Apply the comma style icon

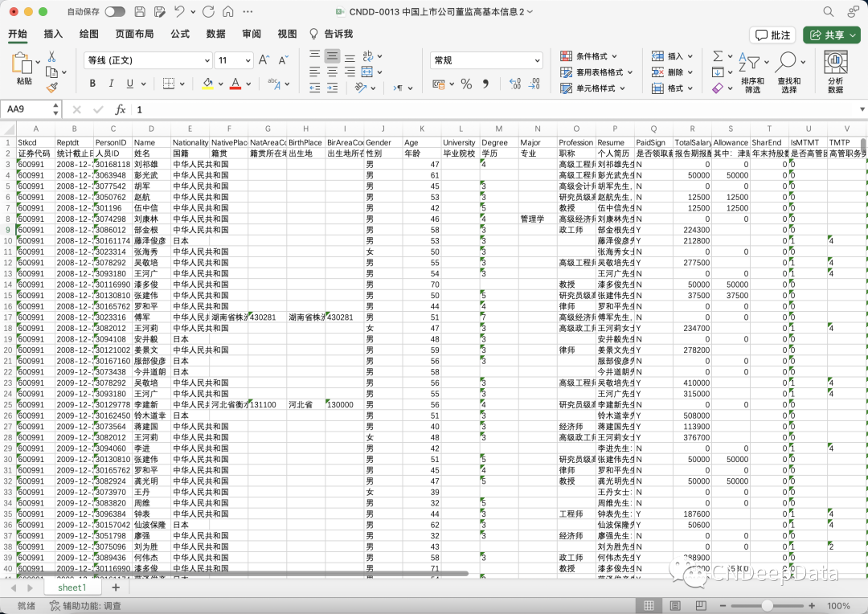tap(485, 84)
